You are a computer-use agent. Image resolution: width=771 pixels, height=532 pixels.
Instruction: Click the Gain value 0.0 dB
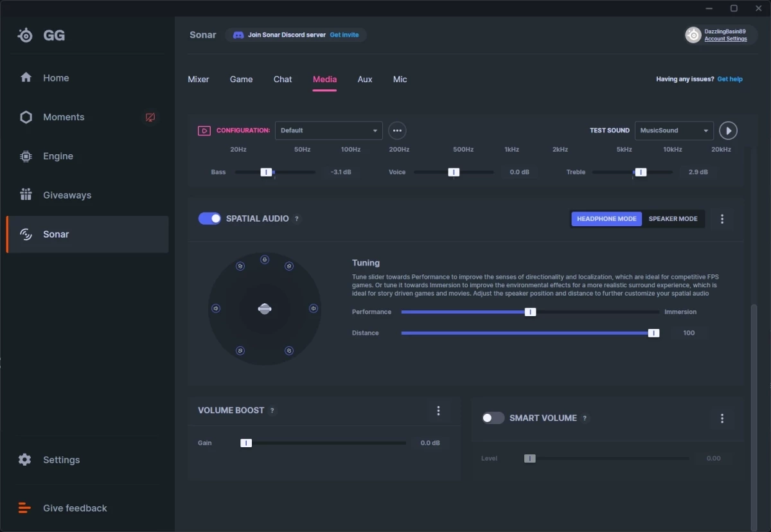pos(430,443)
